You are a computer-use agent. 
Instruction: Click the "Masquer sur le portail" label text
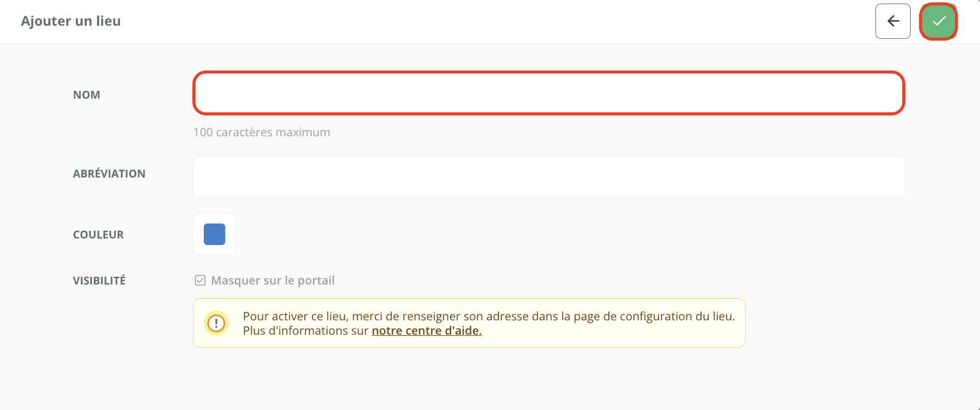point(273,280)
